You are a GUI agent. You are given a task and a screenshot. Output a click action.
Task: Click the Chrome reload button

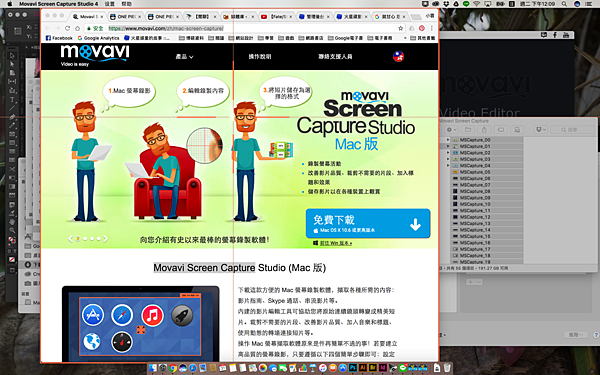pos(68,28)
